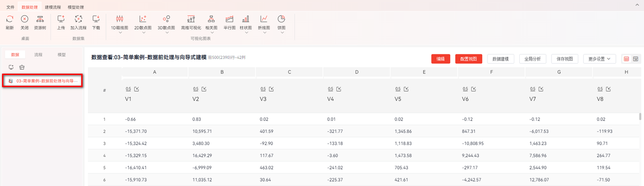This screenshot has height=186, width=644.
Task: Switch to the 流程 sidebar tab
Action: pos(38,54)
